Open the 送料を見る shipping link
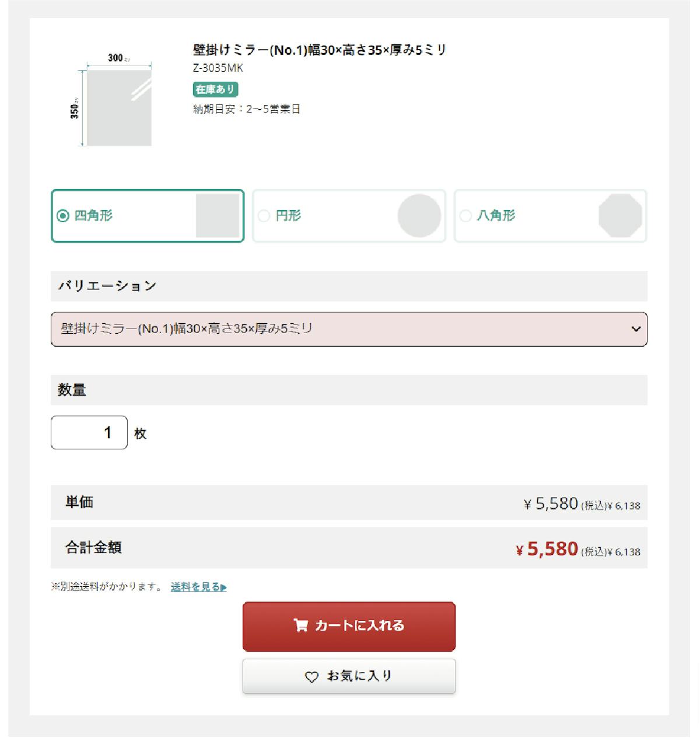The width and height of the screenshot is (700, 745). point(195,587)
